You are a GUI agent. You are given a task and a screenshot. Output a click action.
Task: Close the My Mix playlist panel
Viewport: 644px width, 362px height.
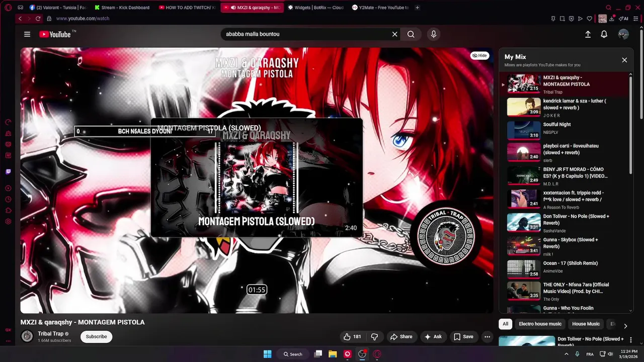pos(624,60)
